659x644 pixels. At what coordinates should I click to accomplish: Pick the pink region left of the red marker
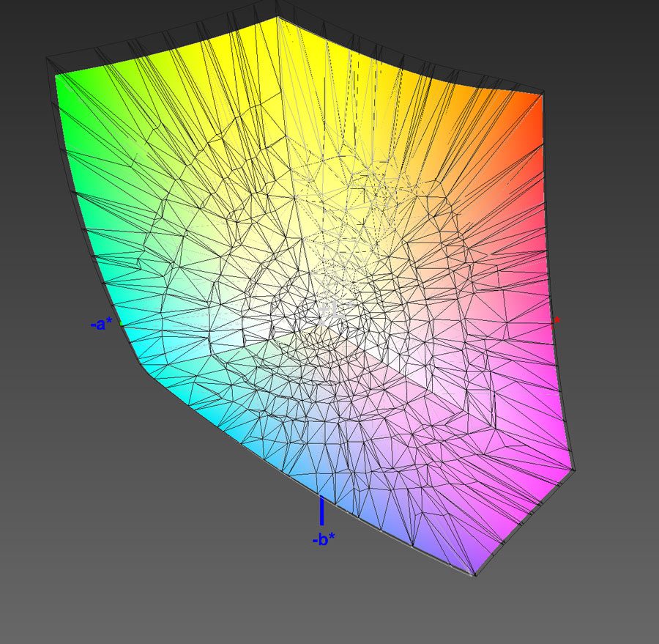point(513,315)
